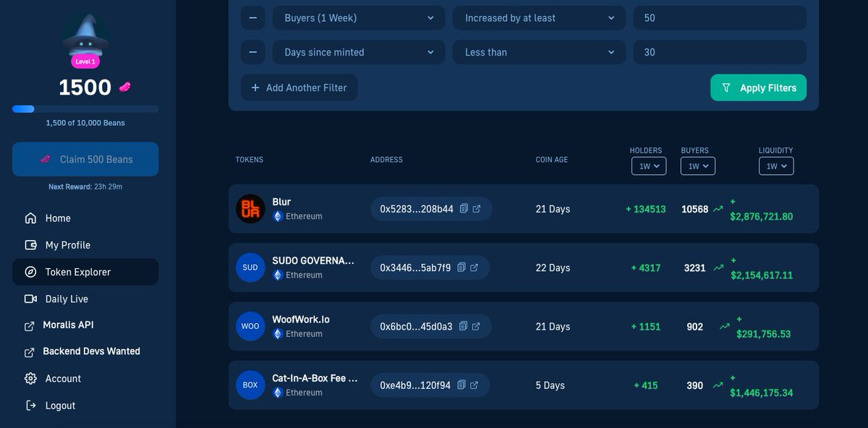Open Blur address in external explorer
868x428 pixels.
tap(477, 209)
